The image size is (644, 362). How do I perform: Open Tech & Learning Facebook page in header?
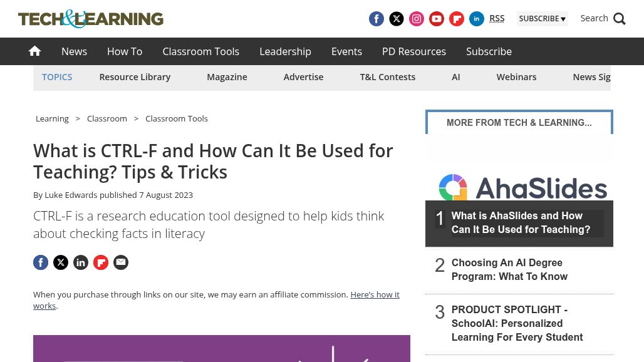[377, 19]
